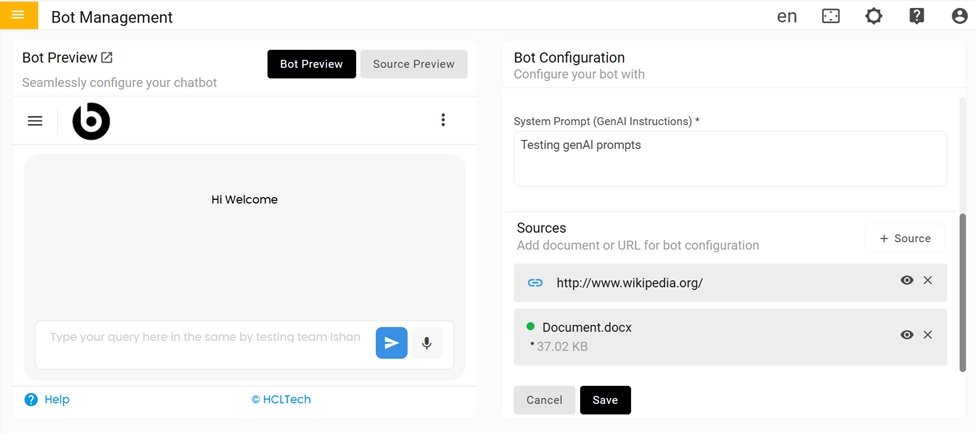Click the + Source button
This screenshot has width=975, height=433.
tap(904, 238)
